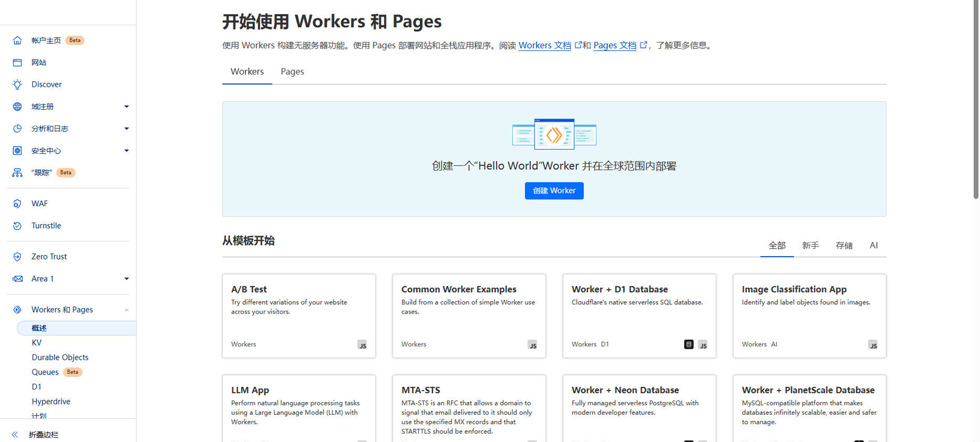Expand the 域注册 dropdown arrow
980x442 pixels.
[126, 106]
